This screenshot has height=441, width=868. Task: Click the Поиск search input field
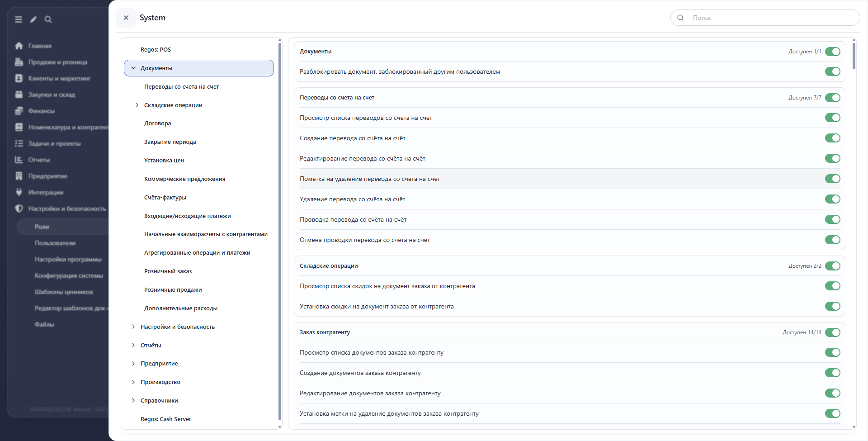click(x=765, y=18)
